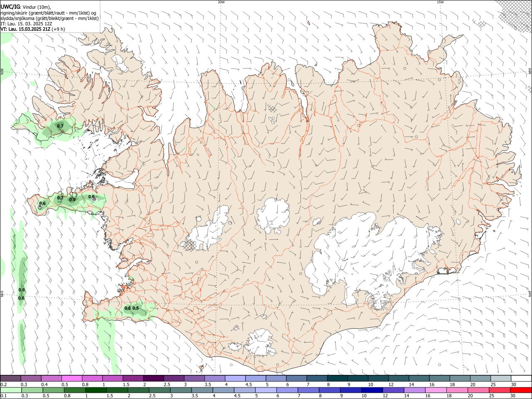Pick the light purple 14 swatch, lower legend

(x=414, y=390)
